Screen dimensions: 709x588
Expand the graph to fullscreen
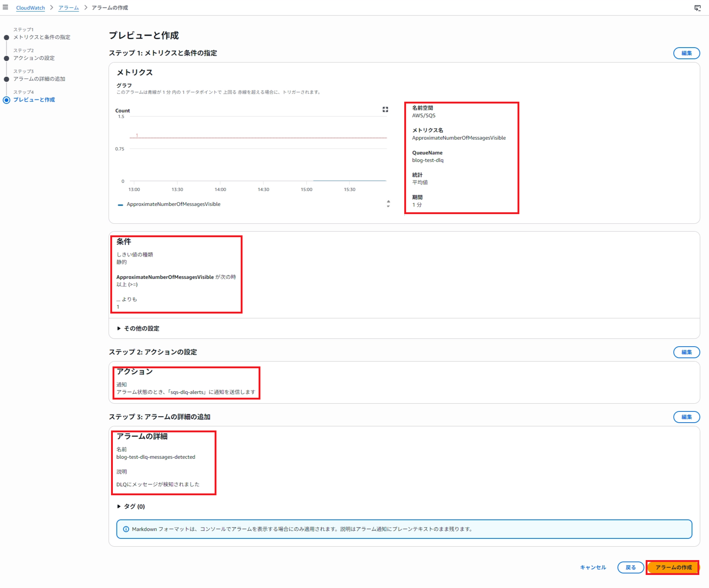[385, 109]
